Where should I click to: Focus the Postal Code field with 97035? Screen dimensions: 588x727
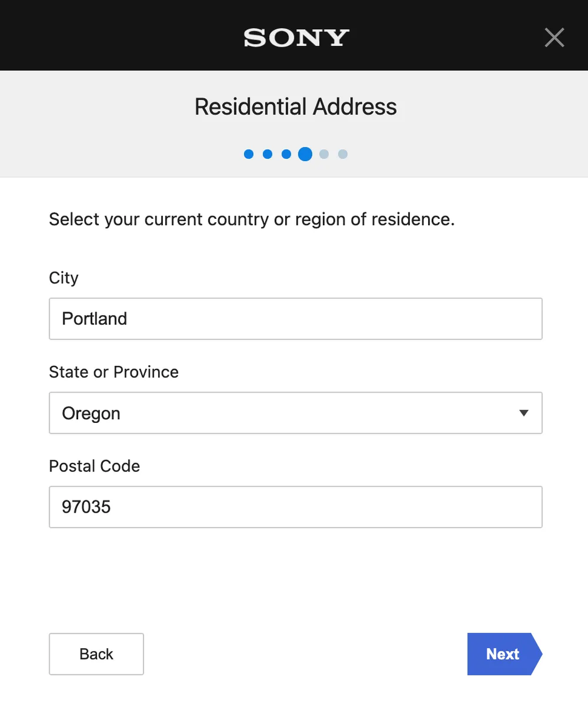(296, 507)
